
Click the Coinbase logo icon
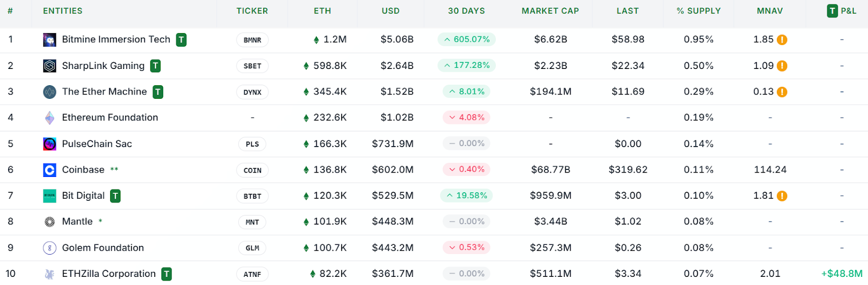pyautogui.click(x=49, y=170)
